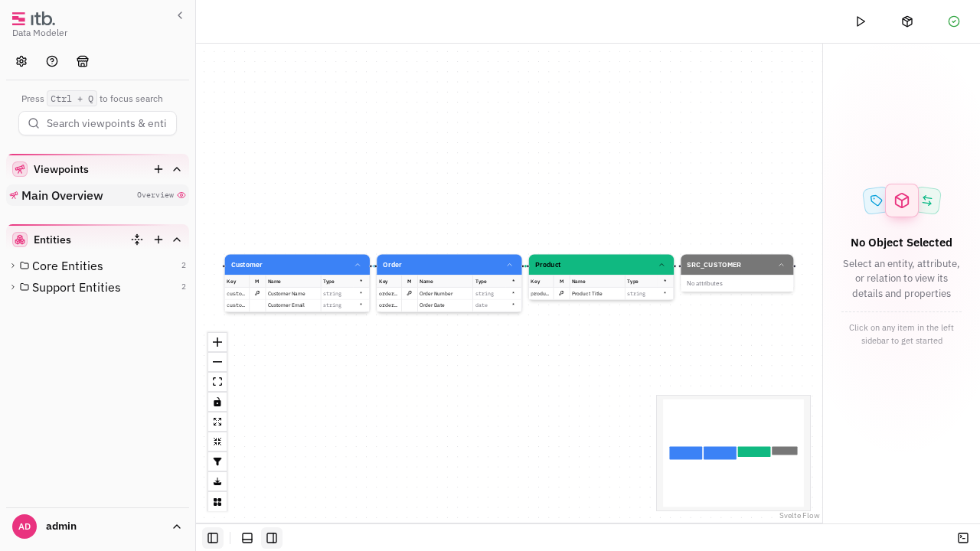The height and width of the screenshot is (551, 980).
Task: Click the key icon beside Order Number
Action: [410, 293]
